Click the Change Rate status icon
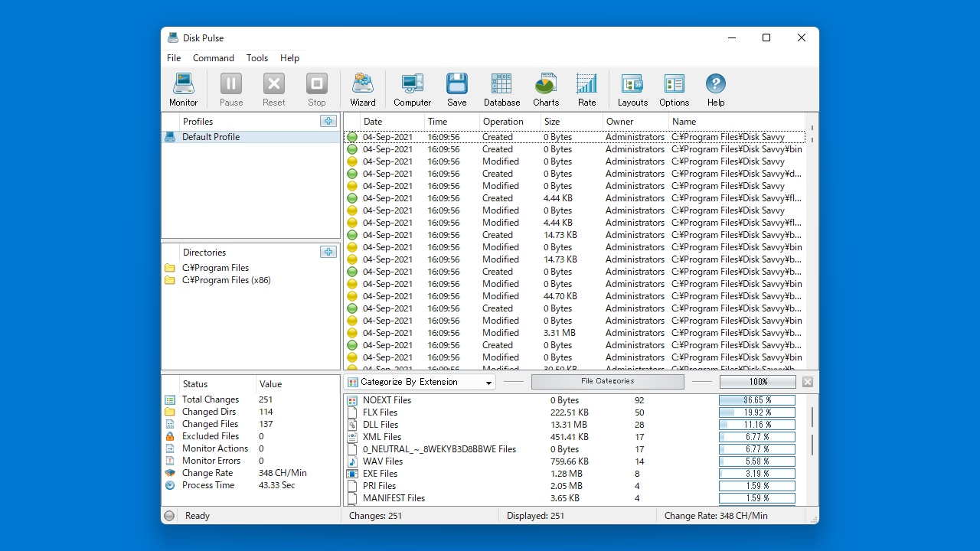980x551 pixels. (170, 473)
